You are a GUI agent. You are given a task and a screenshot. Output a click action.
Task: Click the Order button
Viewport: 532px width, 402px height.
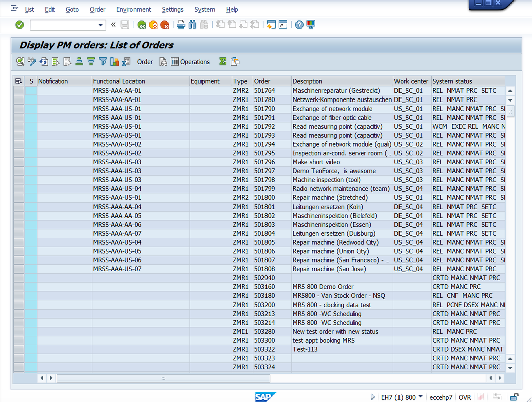tap(145, 62)
